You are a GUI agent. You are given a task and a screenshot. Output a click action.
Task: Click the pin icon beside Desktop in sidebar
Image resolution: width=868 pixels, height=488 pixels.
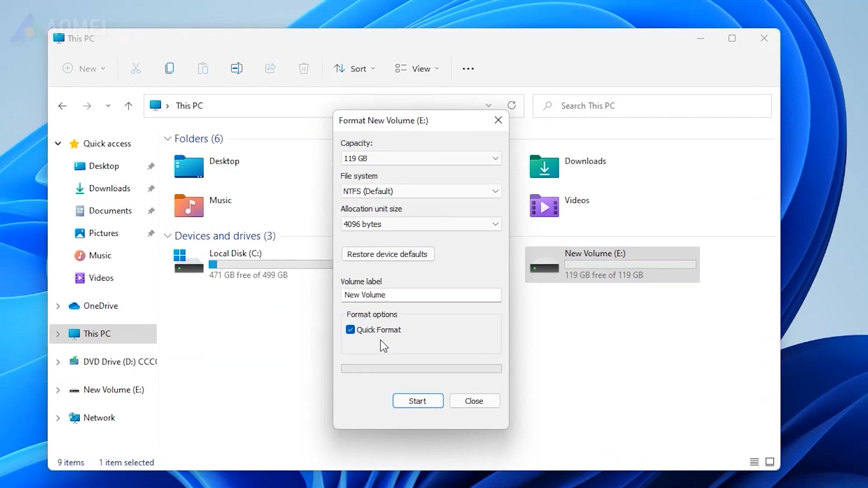(151, 166)
